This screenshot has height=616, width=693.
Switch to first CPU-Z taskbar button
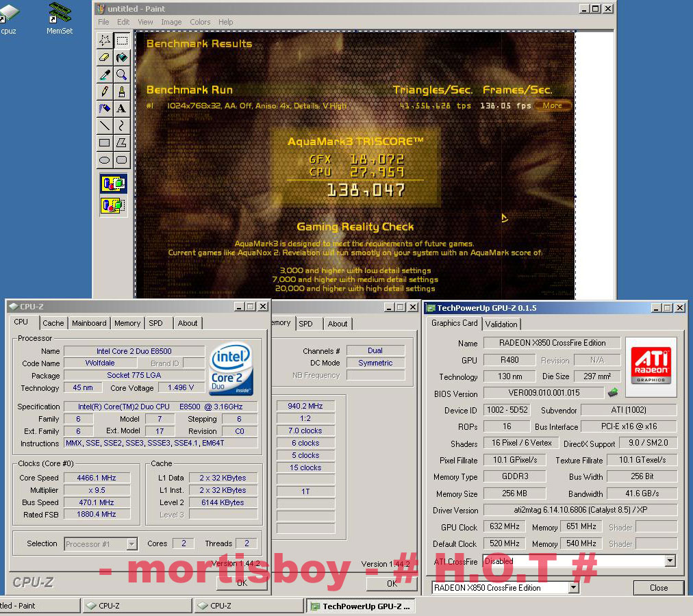pyautogui.click(x=138, y=606)
